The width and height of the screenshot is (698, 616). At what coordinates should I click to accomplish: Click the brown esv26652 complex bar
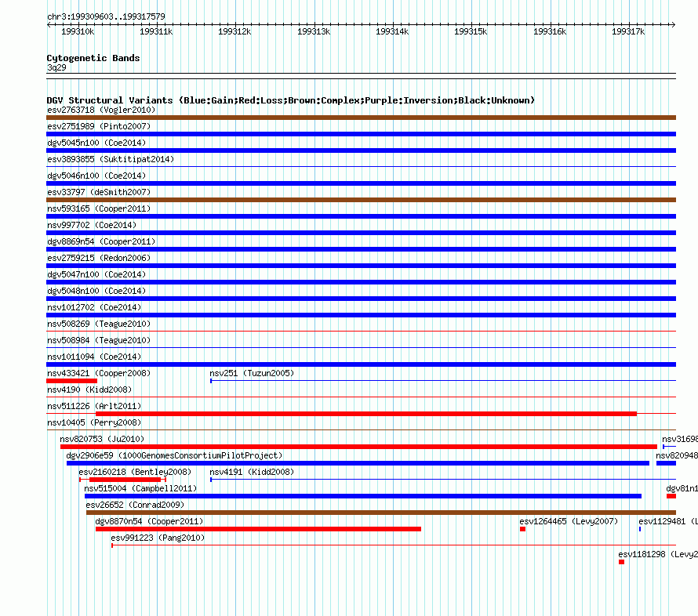coord(381,513)
